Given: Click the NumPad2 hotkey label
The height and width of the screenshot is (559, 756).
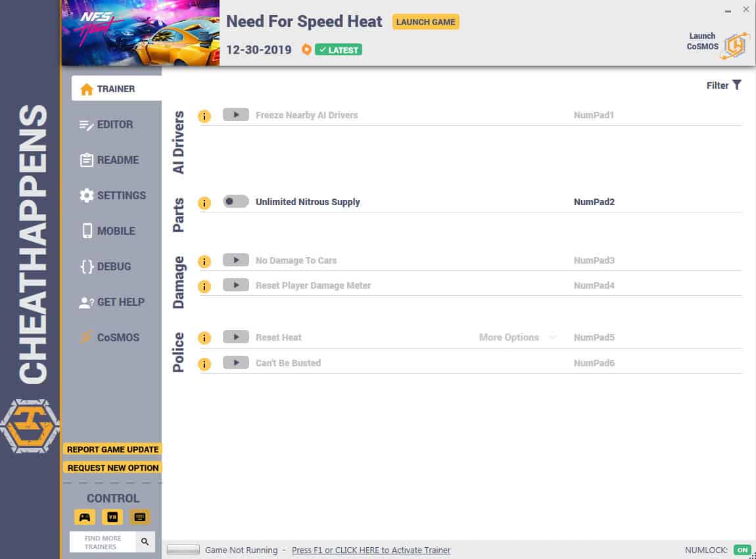Looking at the screenshot, I should [594, 202].
